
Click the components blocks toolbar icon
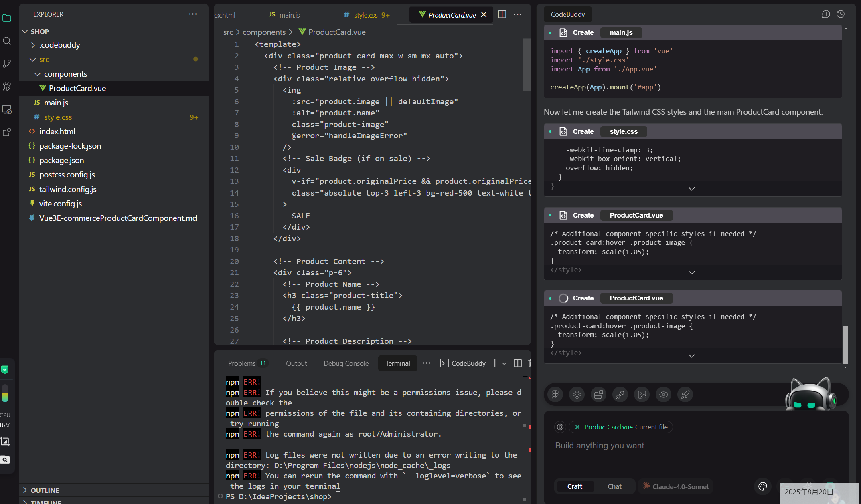(x=599, y=395)
